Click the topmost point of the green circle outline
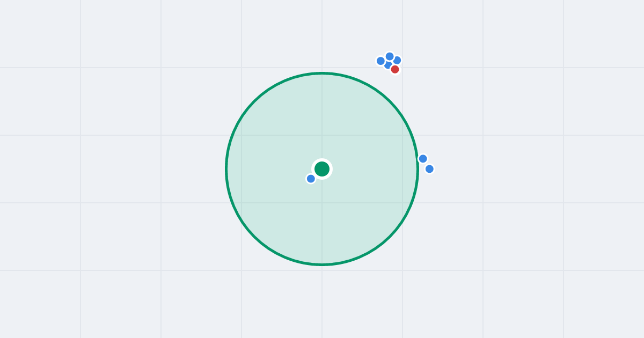 322,73
